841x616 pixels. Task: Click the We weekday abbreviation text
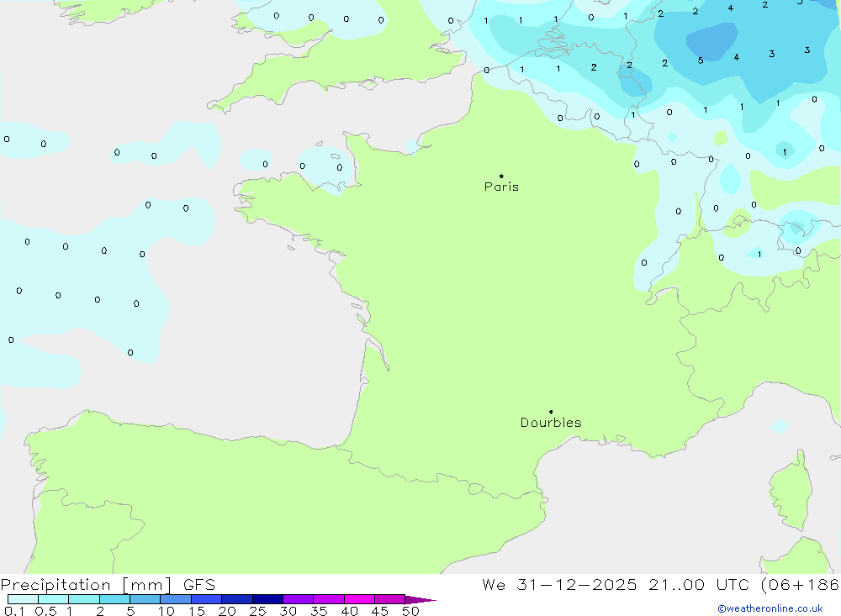(x=494, y=585)
